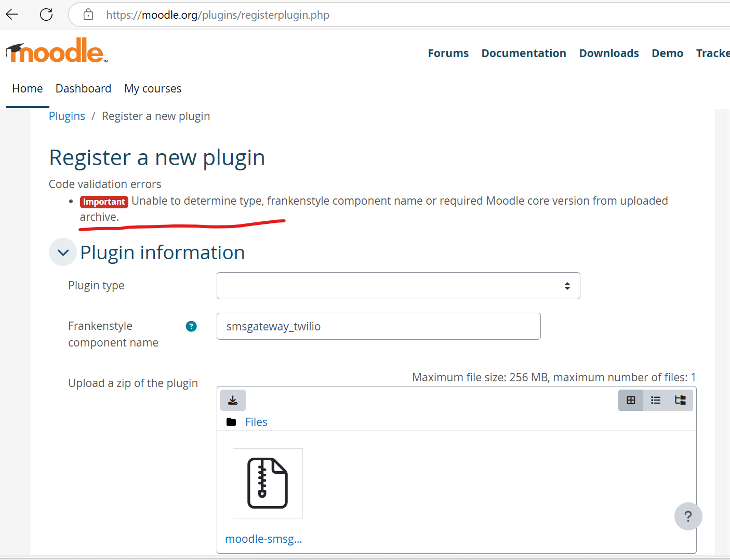Reload the page with refresh icon
The image size is (730, 560).
coord(46,15)
